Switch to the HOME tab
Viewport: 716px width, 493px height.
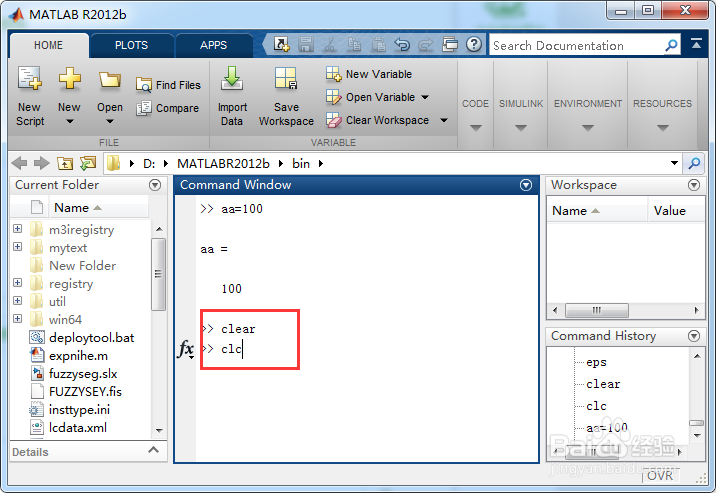tap(48, 45)
